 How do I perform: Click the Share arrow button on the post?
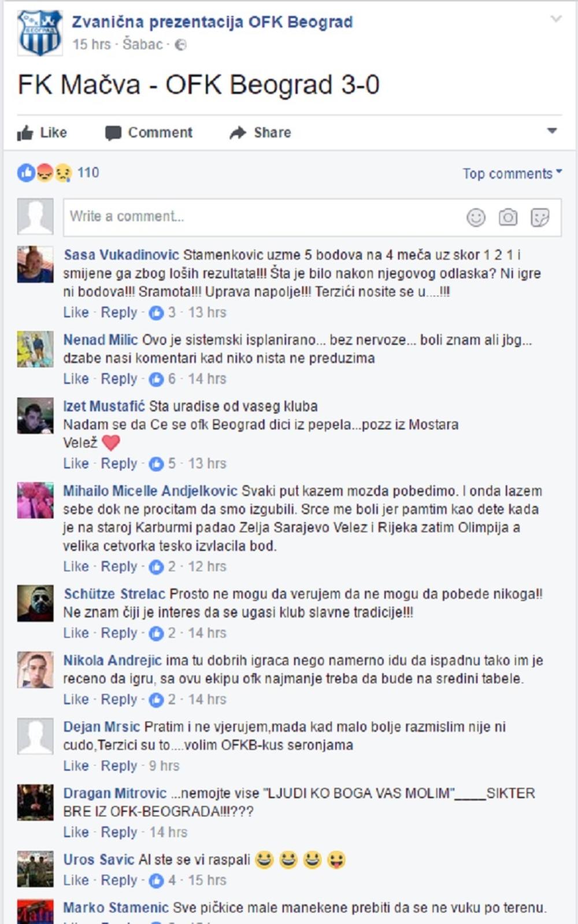tap(260, 132)
